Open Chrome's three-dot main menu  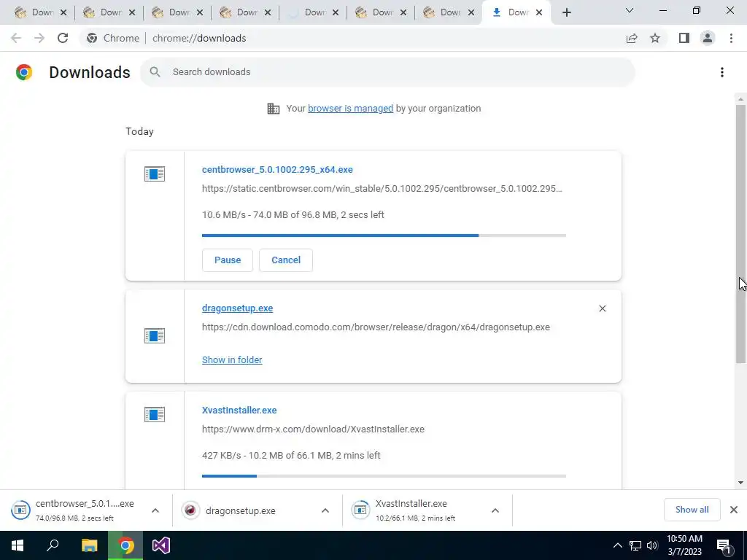731,38
